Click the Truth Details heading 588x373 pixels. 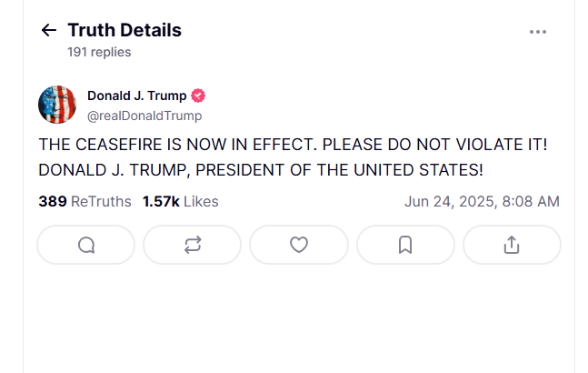[x=125, y=30]
